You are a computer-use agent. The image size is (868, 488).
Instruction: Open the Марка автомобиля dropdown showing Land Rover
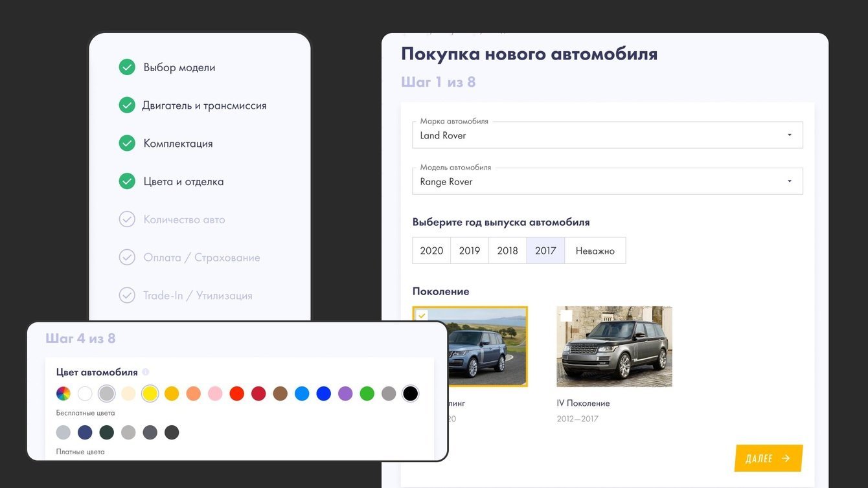tap(608, 135)
